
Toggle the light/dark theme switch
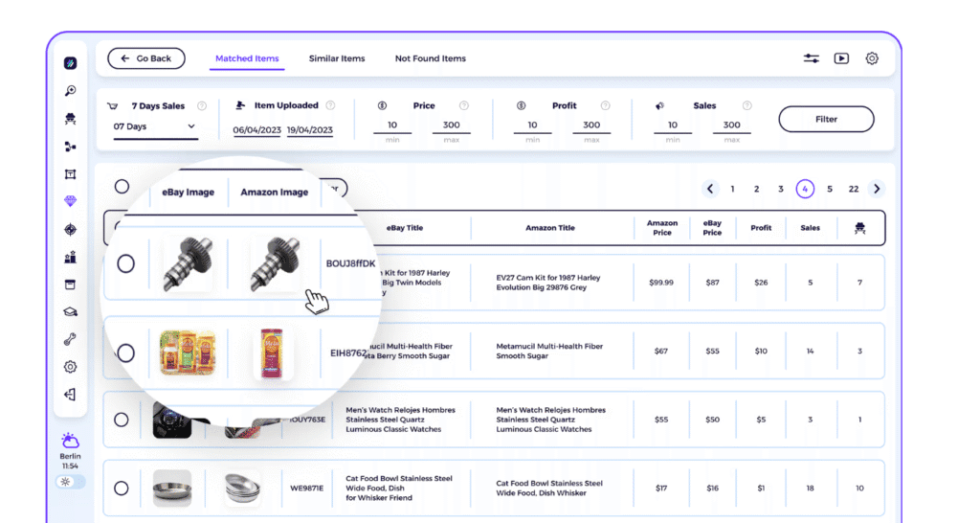tap(70, 482)
